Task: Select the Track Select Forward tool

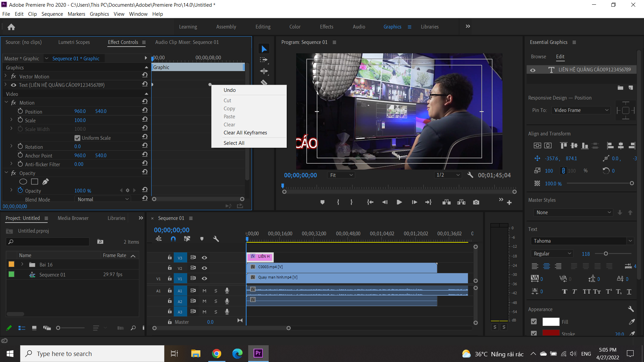Action: (x=264, y=60)
